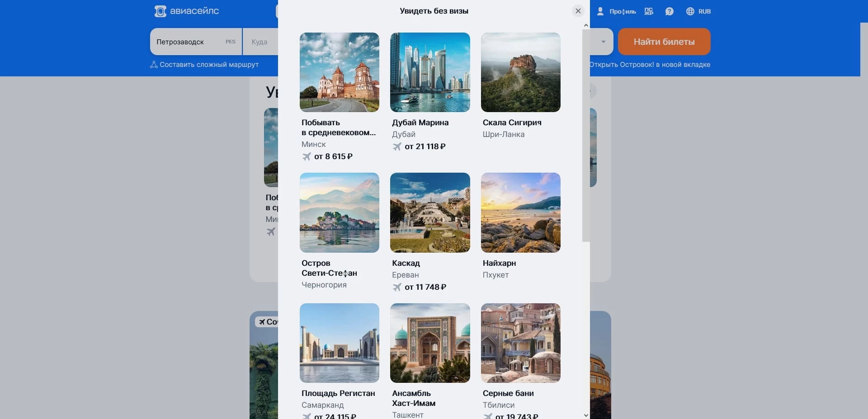Select the Дубай Марина thumbnail
Screen dimensions: 868x419
pyautogui.click(x=430, y=72)
